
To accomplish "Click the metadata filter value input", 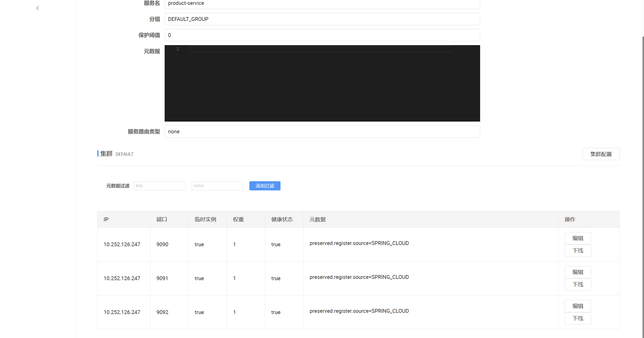I will (217, 186).
